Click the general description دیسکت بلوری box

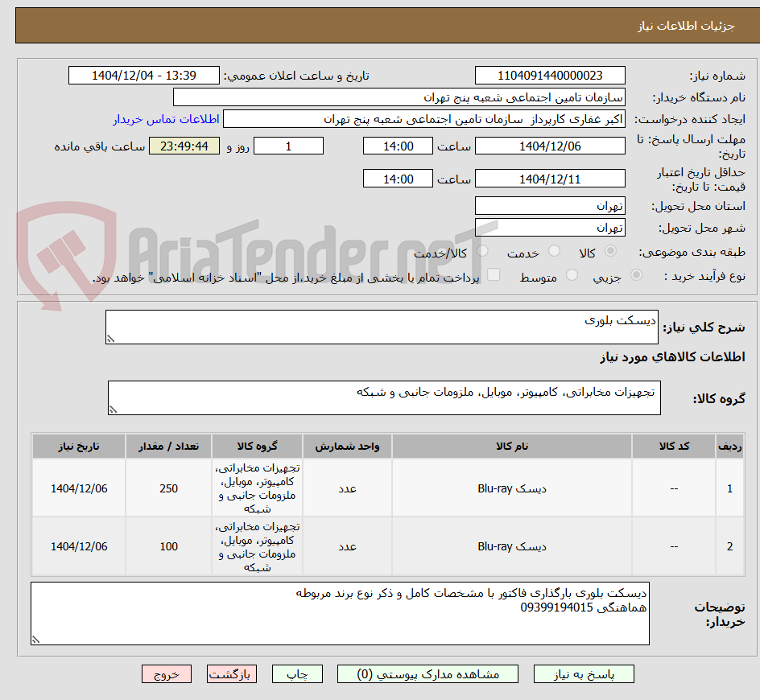(382, 327)
